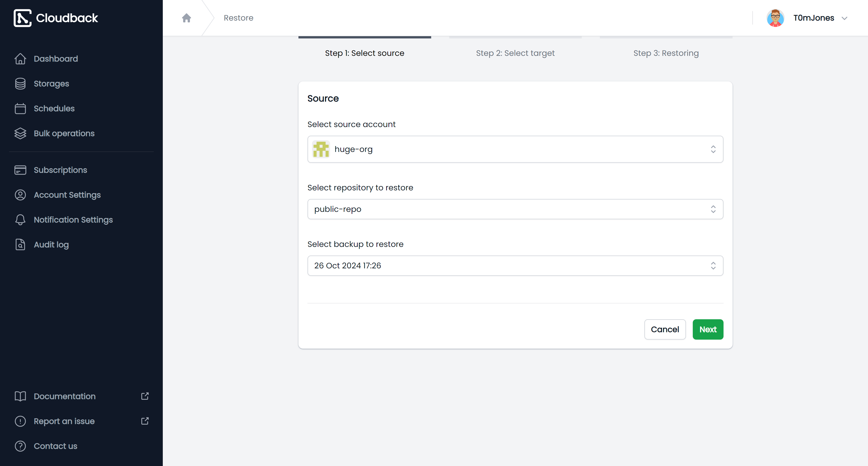Screen dimensions: 868x466
Task: Click the Cloudback logo
Action: click(x=56, y=18)
